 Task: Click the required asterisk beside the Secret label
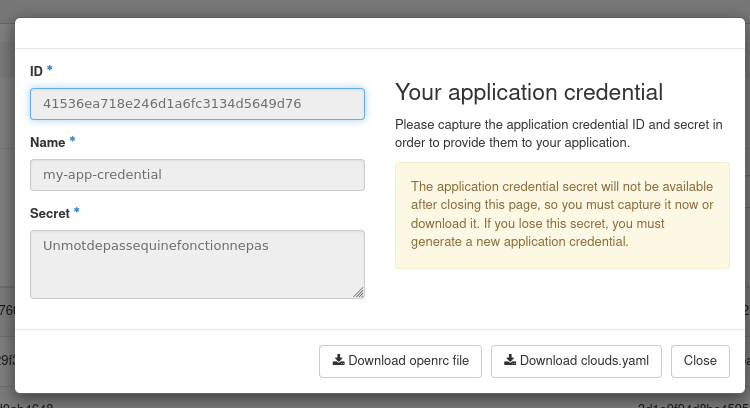point(77,213)
